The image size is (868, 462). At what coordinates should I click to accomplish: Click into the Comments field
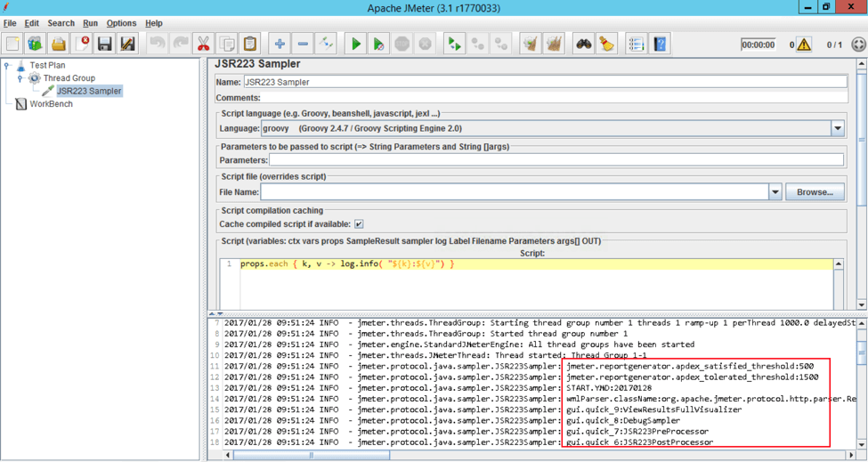pyautogui.click(x=555, y=98)
